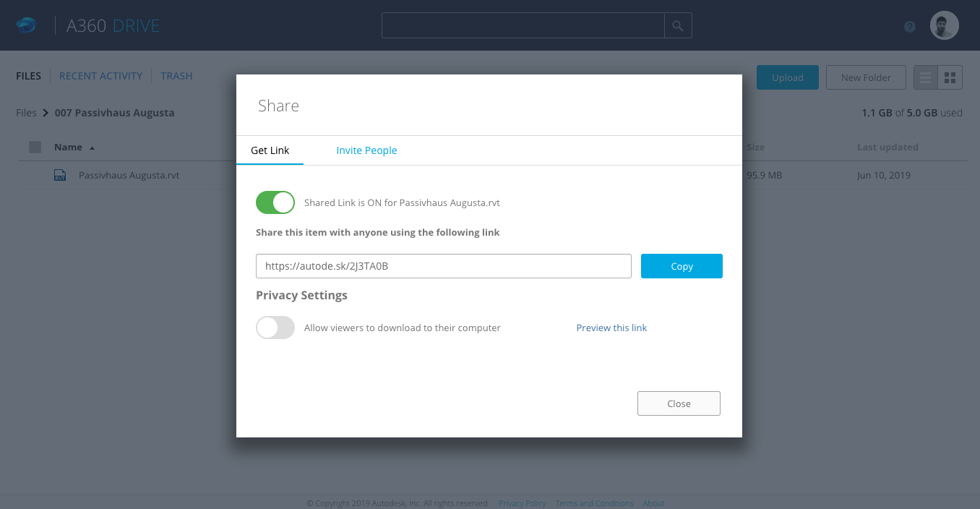This screenshot has height=509, width=980.
Task: Copy the shared link
Action: click(682, 266)
